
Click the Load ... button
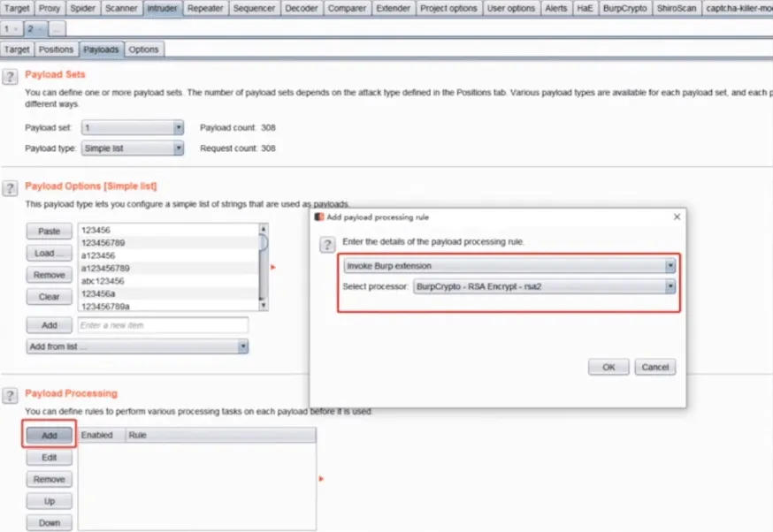[x=50, y=254]
